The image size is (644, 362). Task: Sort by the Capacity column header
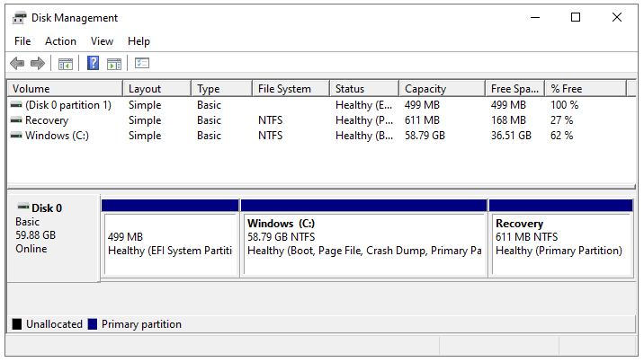(x=425, y=89)
